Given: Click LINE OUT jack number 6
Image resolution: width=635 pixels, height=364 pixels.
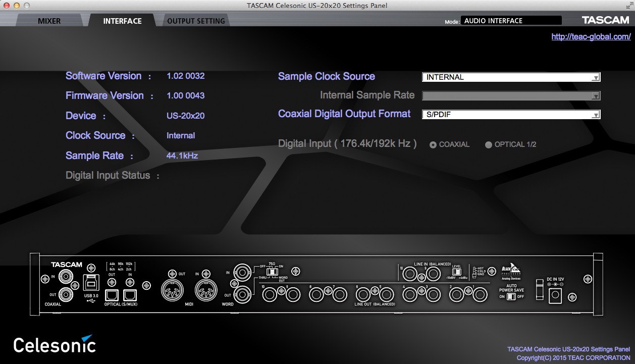Looking at the screenshot, I should tap(364, 294).
